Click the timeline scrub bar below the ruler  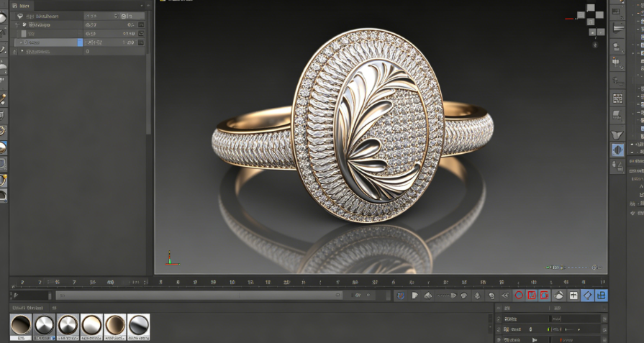pos(199,295)
